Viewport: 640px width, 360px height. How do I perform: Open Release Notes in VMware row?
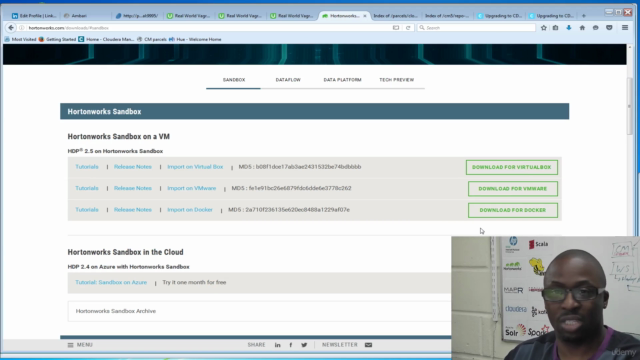[x=133, y=188]
